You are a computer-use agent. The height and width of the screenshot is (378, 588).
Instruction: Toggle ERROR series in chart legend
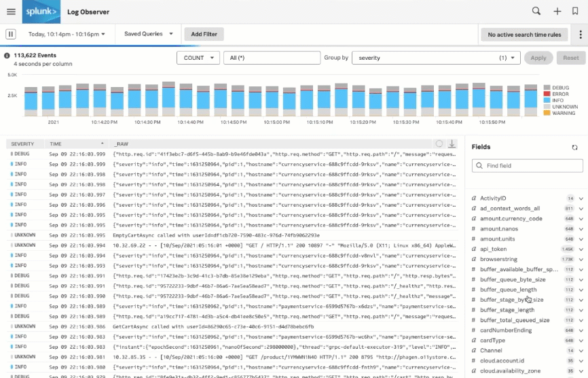556,94
